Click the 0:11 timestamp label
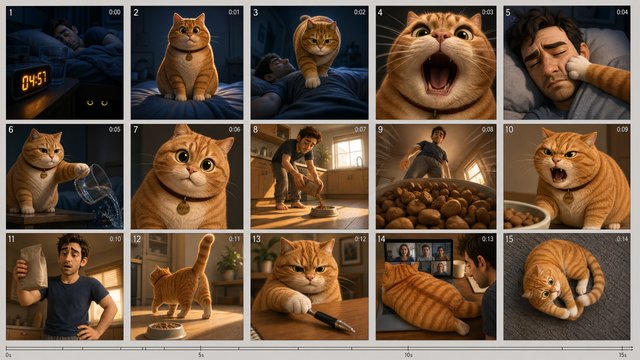Viewport: 640px width, 360px height. pyautogui.click(x=234, y=239)
